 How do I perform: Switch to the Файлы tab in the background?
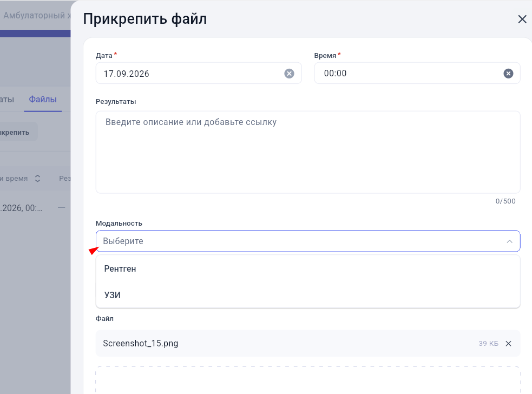point(43,100)
